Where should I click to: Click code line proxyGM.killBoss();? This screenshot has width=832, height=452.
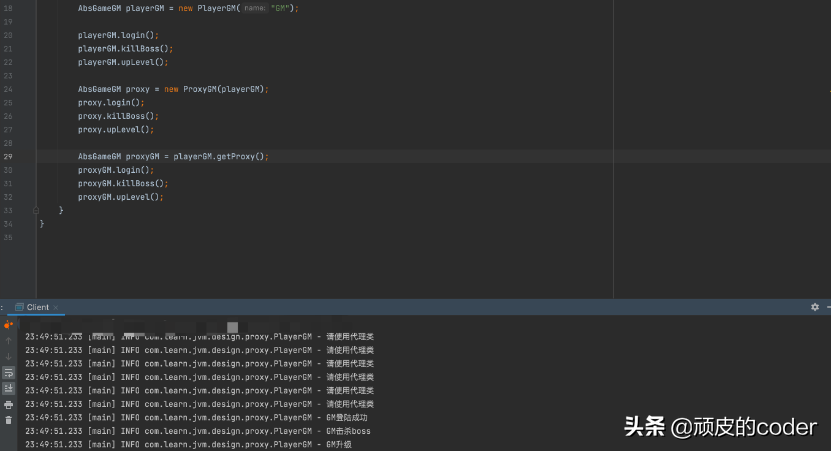click(x=123, y=184)
